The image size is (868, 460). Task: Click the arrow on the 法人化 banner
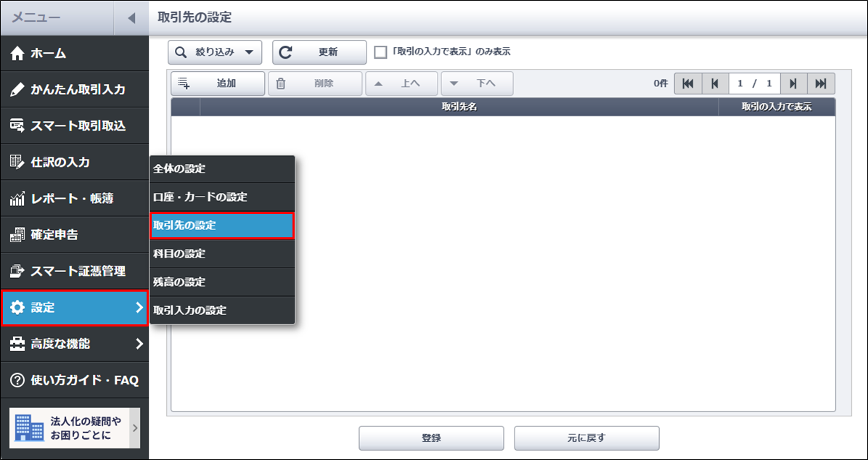coord(134,428)
